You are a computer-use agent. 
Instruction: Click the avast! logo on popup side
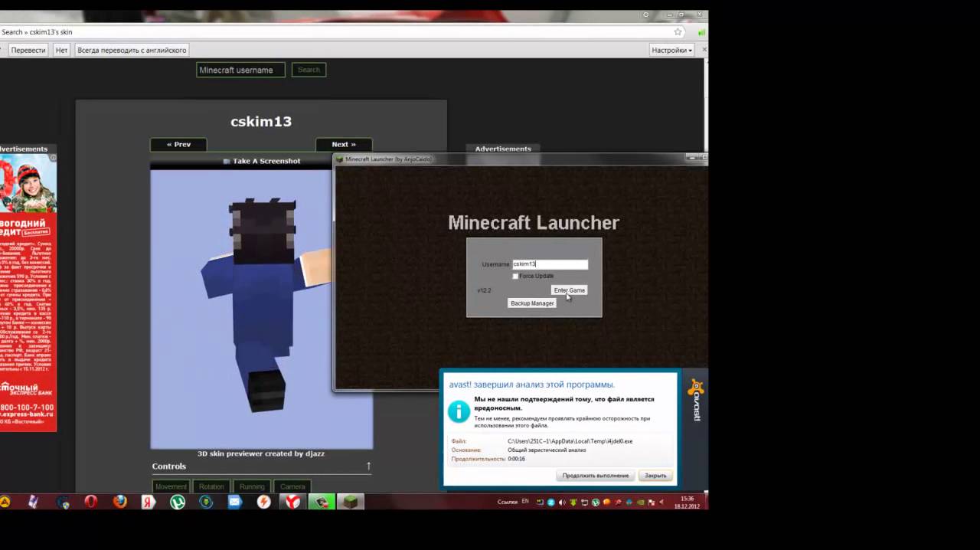point(696,400)
